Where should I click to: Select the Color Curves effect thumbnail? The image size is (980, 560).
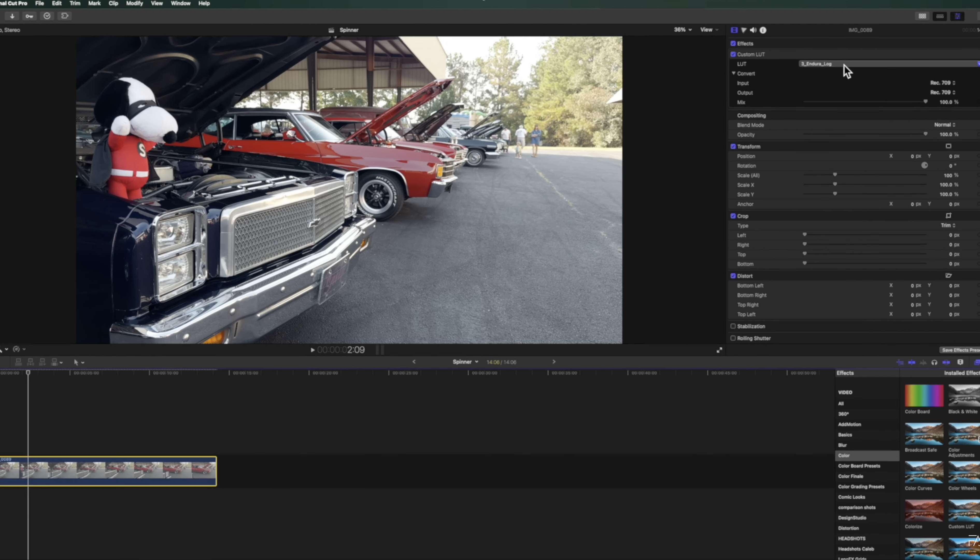tap(924, 472)
